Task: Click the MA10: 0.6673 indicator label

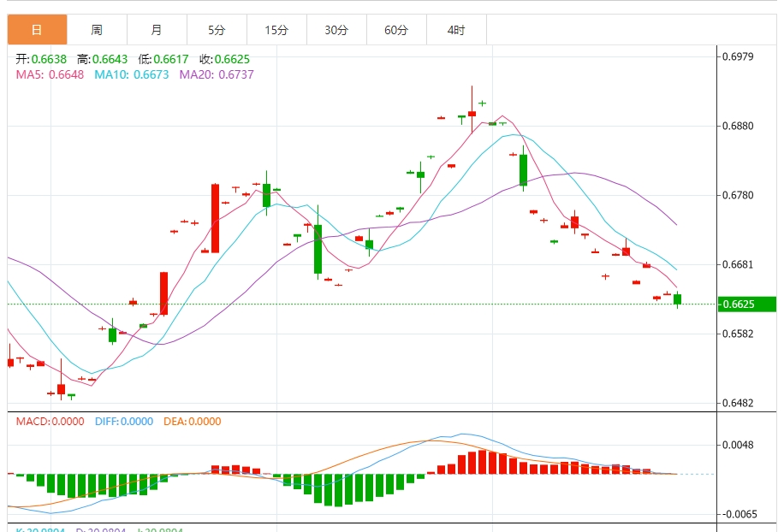Action: [131, 74]
